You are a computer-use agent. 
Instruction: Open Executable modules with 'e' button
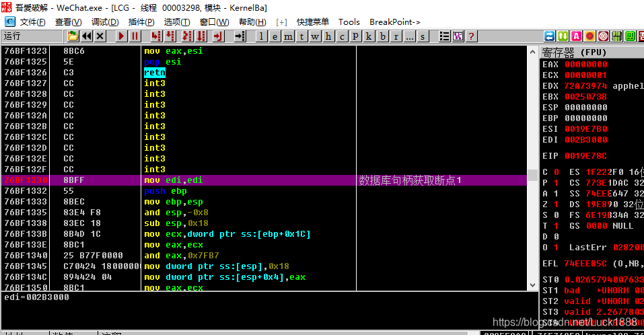pyautogui.click(x=275, y=36)
